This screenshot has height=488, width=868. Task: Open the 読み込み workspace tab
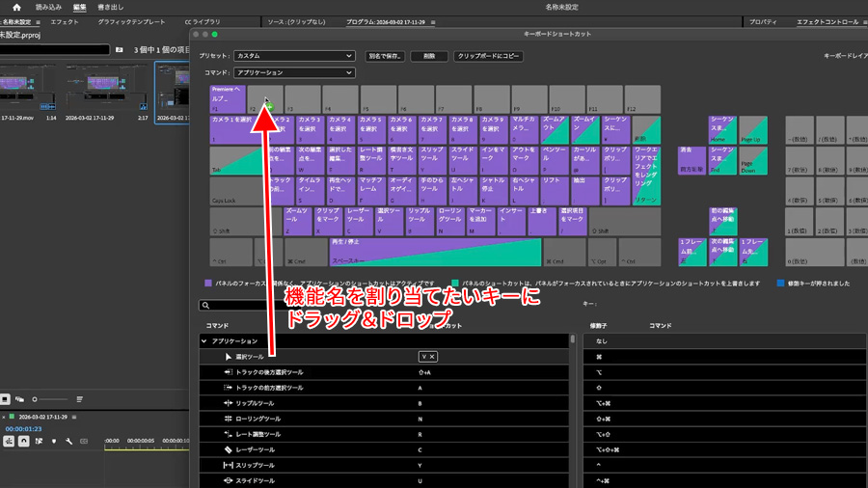pyautogui.click(x=48, y=7)
